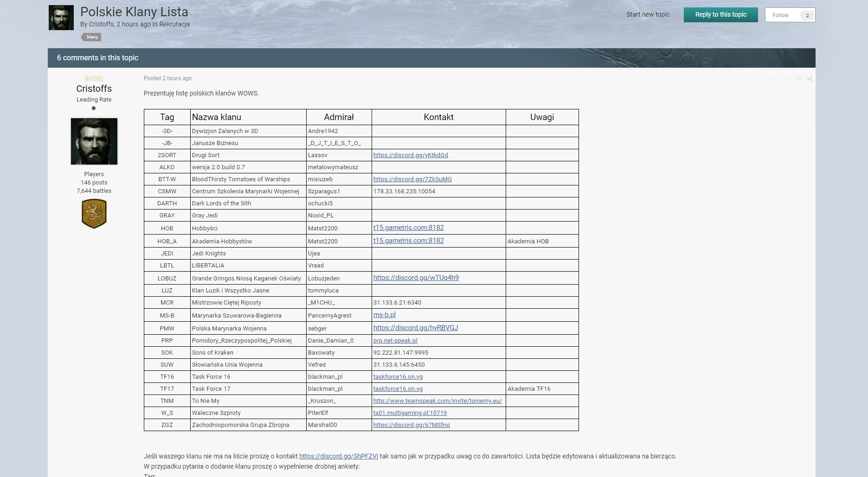Open the ms-b.pl contact link

tap(385, 315)
